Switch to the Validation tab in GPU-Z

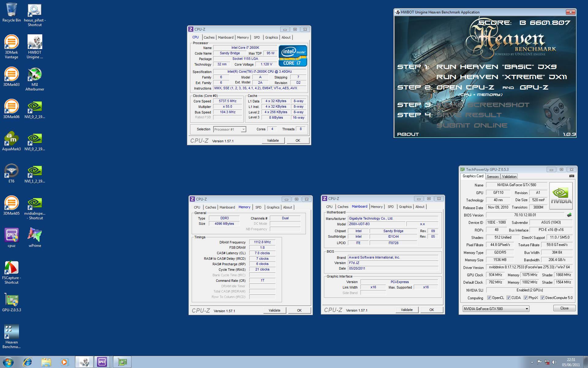point(509,177)
